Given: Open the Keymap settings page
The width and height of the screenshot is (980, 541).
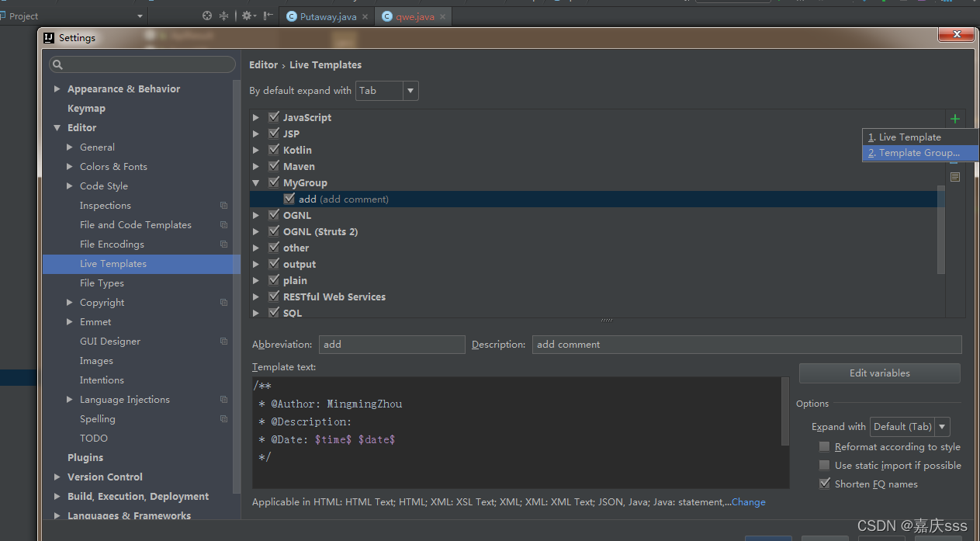Looking at the screenshot, I should [86, 109].
